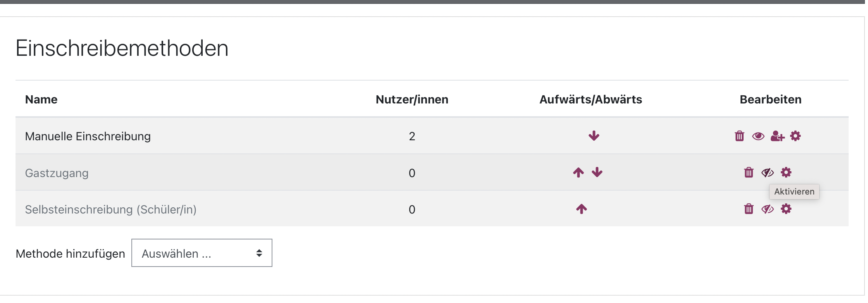Open settings for Manuelle Einschreibung
Screen dimensions: 868x303
796,136
